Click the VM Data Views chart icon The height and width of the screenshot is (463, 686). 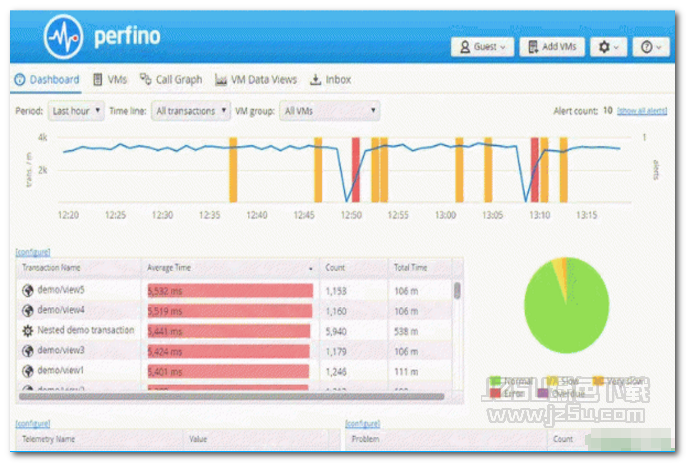(x=221, y=80)
